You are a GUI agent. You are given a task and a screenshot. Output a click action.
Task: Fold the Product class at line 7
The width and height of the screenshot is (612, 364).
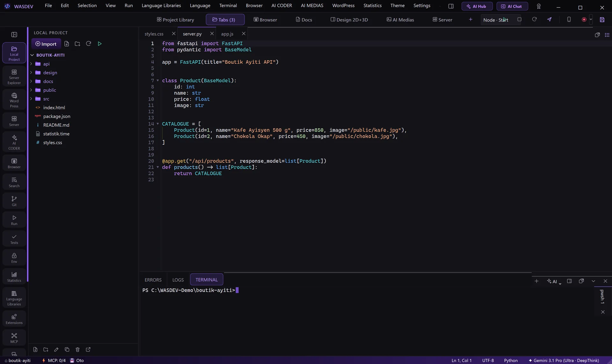click(x=157, y=81)
